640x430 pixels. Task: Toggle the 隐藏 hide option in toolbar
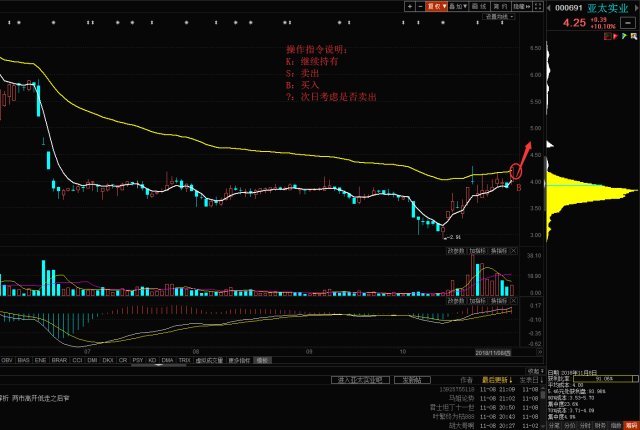tap(520, 6)
